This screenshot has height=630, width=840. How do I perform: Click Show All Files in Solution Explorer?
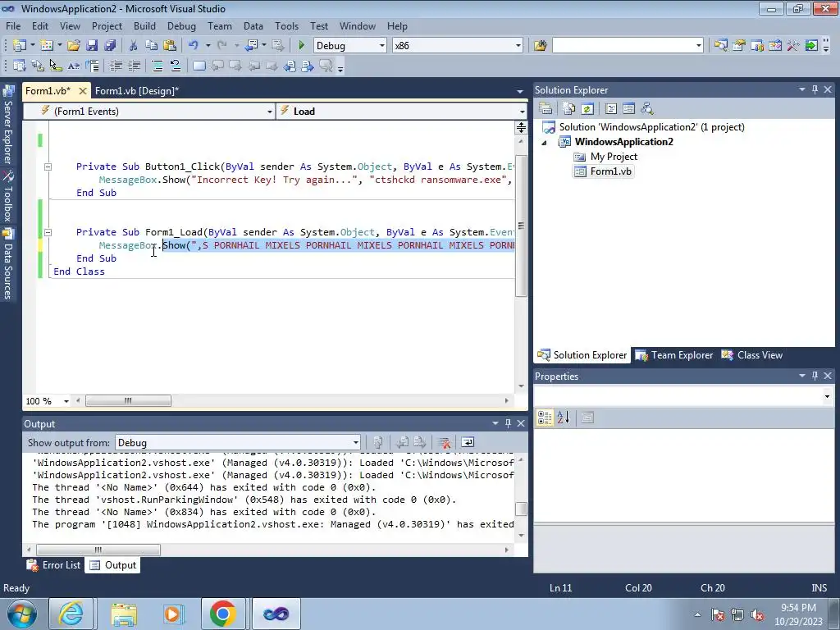(x=569, y=109)
